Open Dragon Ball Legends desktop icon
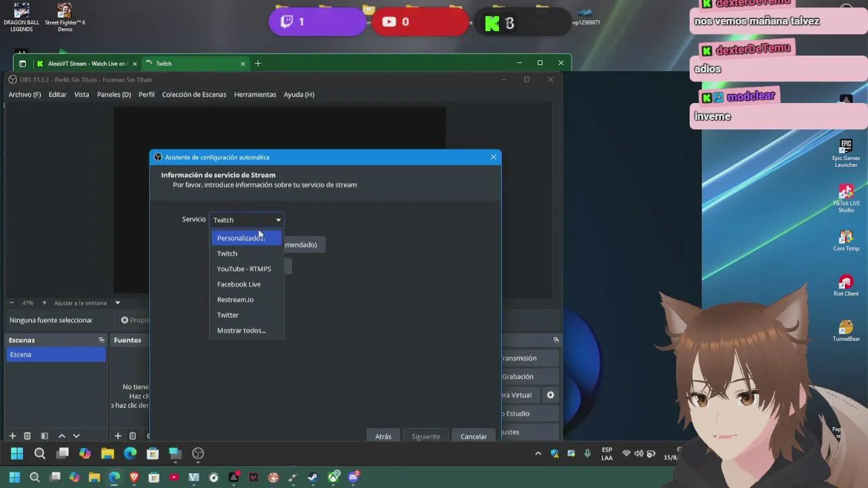This screenshot has width=868, height=488. click(x=22, y=18)
